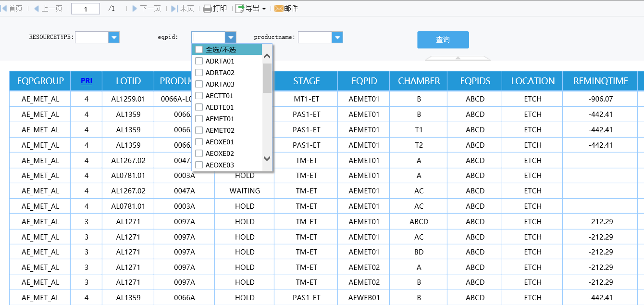The height and width of the screenshot is (305, 644).
Task: Check the ADRTA03 checkbox
Action: point(199,84)
